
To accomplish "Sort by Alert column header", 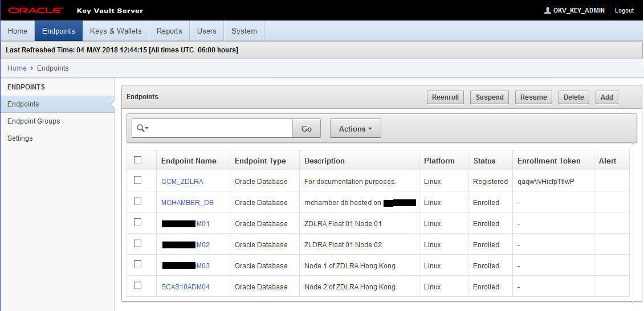I will [608, 161].
